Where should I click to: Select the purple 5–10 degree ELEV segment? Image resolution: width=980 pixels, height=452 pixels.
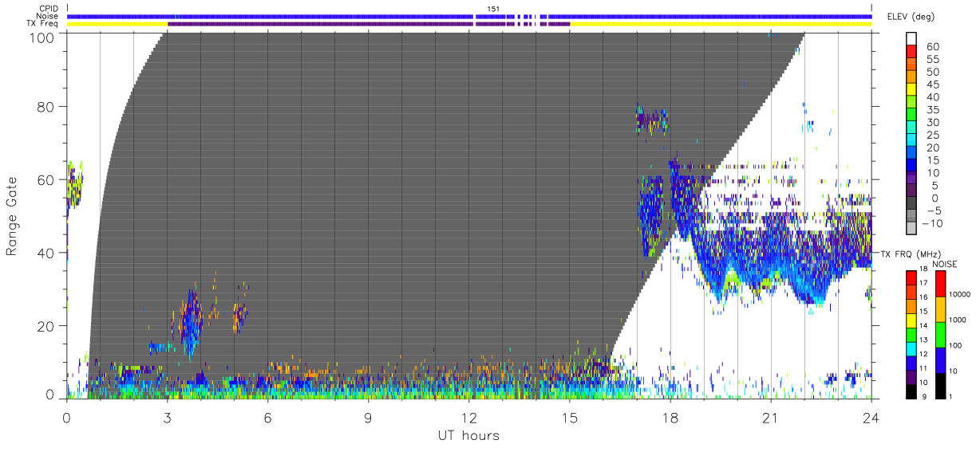(x=913, y=179)
